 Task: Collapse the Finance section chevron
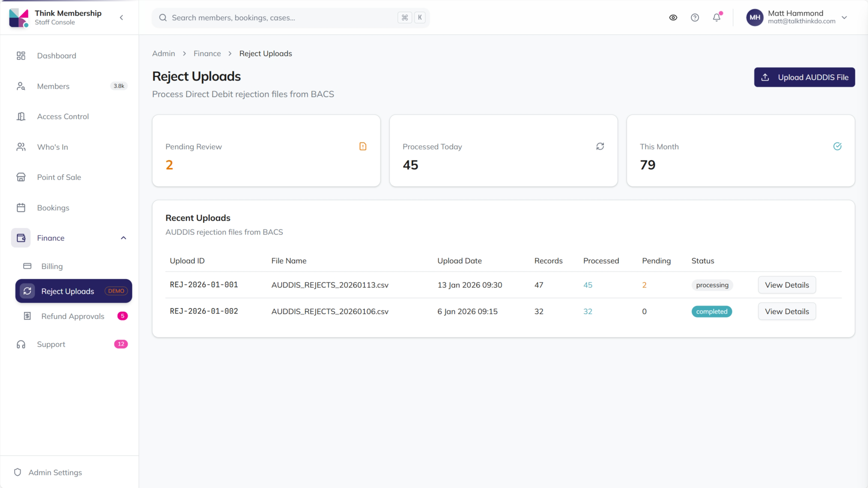(x=123, y=238)
